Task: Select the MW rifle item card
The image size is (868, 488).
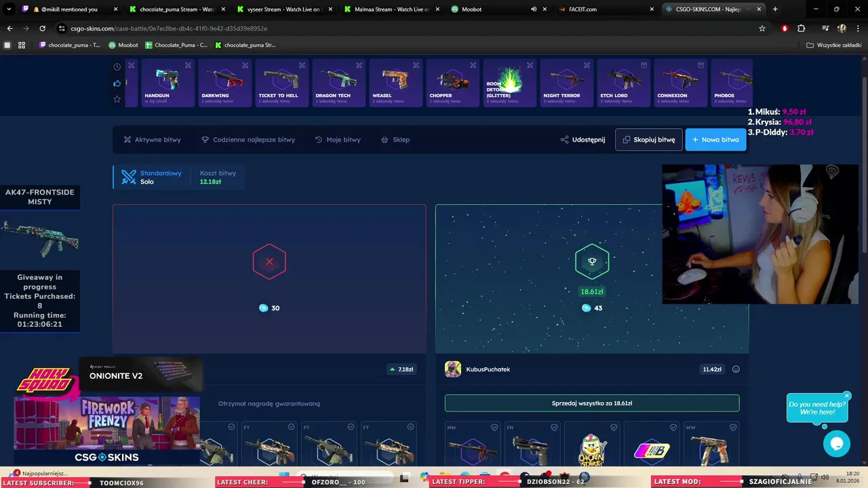Action: point(473,443)
